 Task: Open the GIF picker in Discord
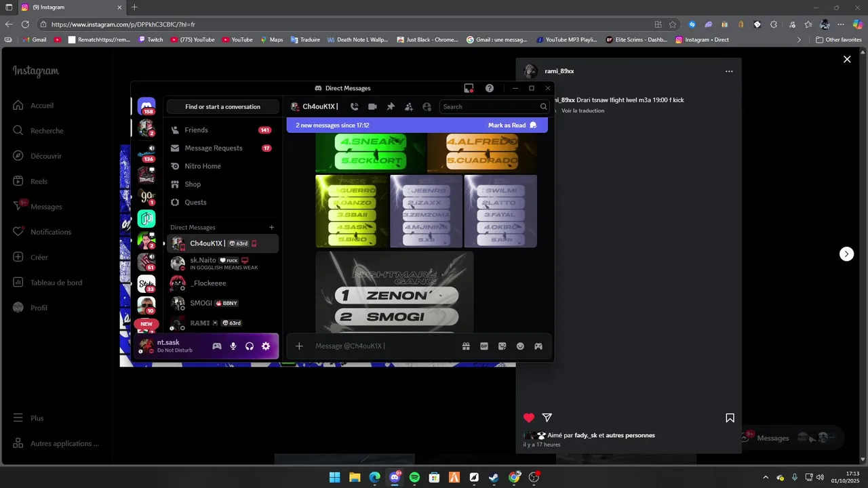[484, 346]
